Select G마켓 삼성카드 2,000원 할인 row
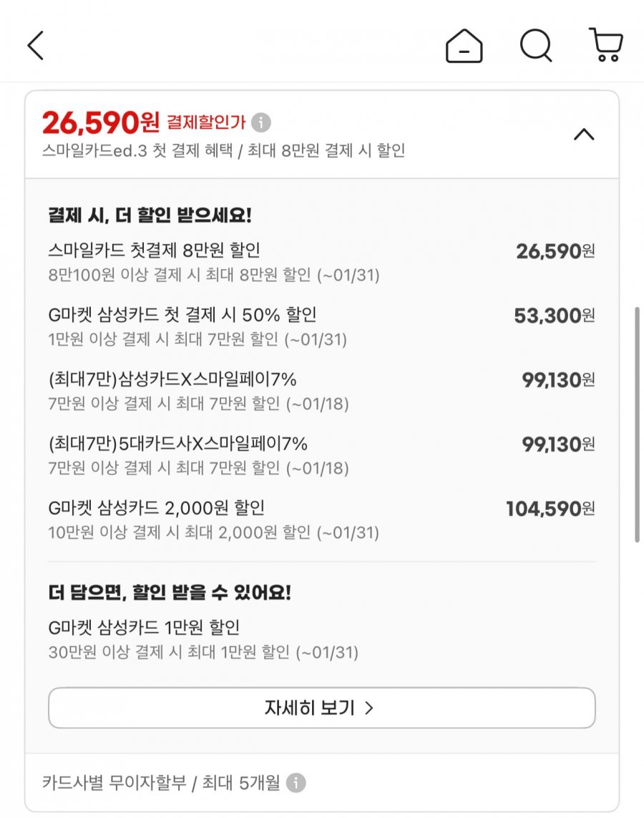The image size is (644, 818). 157,508
